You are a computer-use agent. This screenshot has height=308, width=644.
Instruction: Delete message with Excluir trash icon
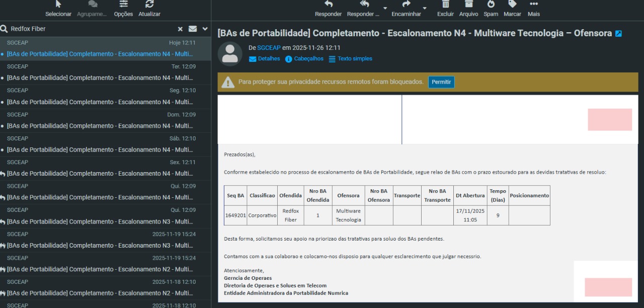click(445, 5)
